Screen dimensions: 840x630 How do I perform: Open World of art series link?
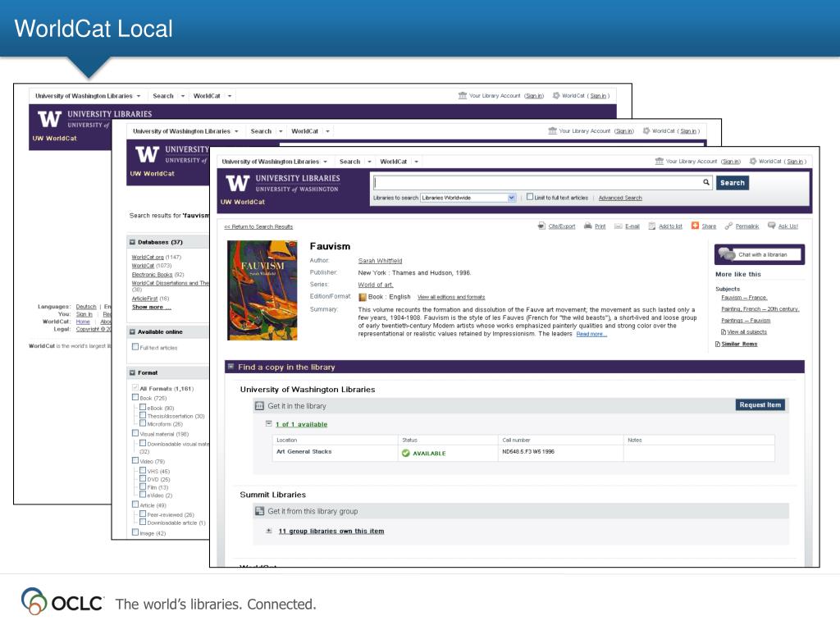click(x=376, y=285)
